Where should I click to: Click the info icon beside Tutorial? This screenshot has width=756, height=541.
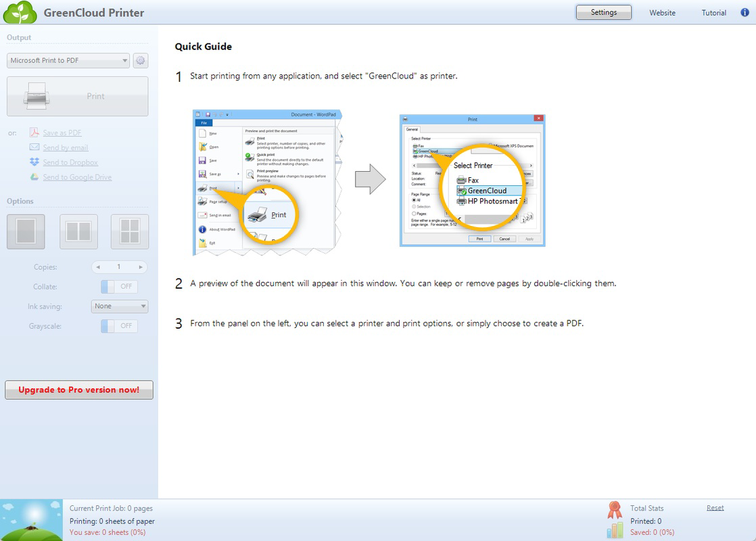pyautogui.click(x=745, y=13)
